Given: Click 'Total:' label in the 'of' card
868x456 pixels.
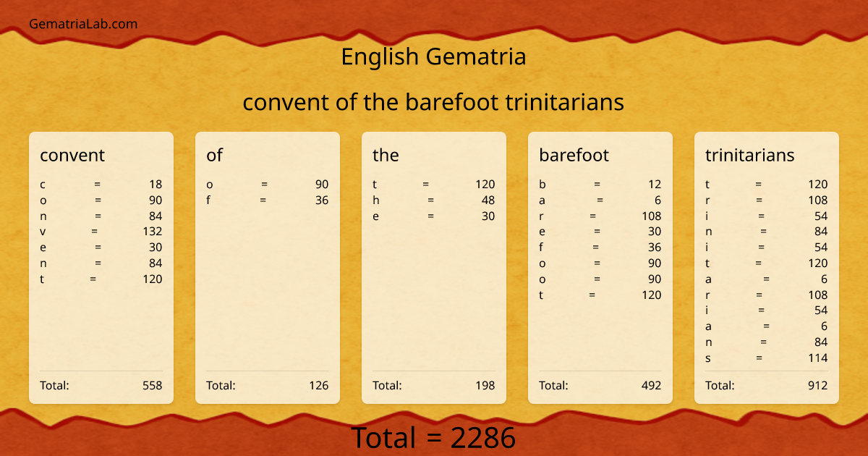Looking at the screenshot, I should pos(221,385).
